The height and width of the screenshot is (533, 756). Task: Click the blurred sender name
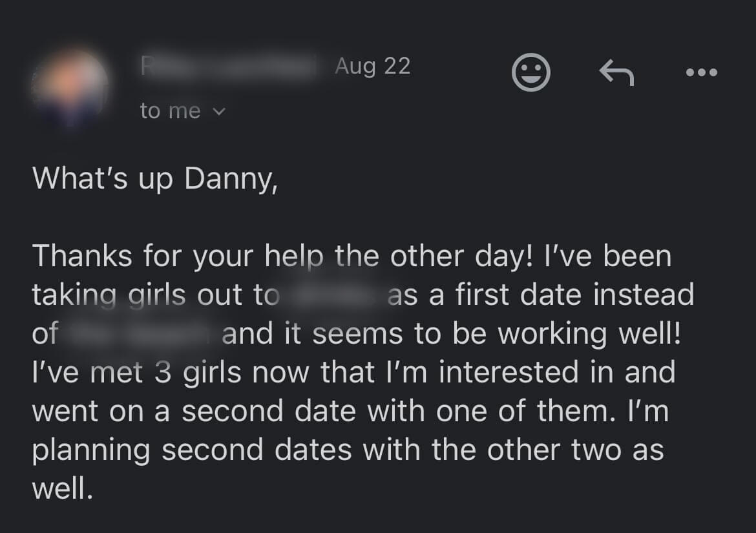[229, 67]
